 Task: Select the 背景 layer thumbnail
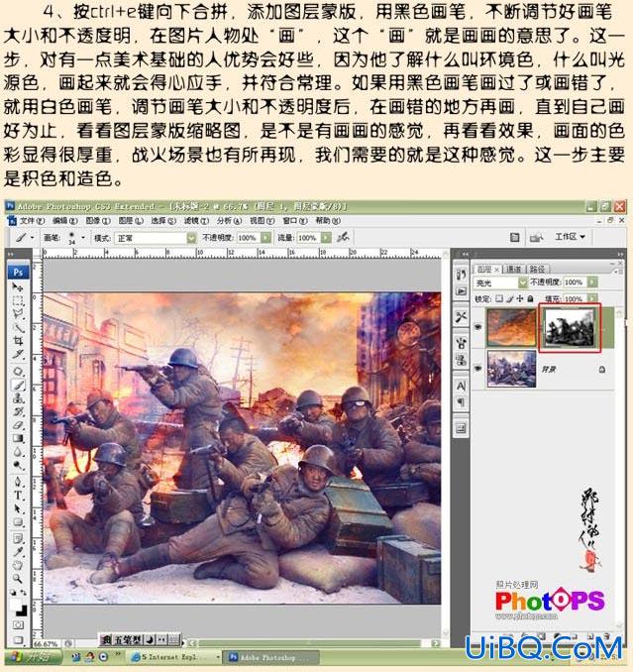coord(511,369)
